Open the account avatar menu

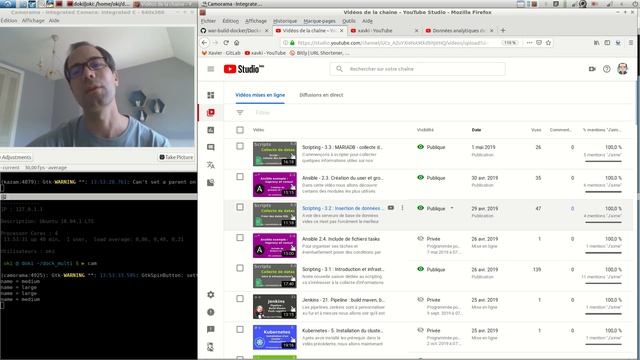[x=622, y=69]
